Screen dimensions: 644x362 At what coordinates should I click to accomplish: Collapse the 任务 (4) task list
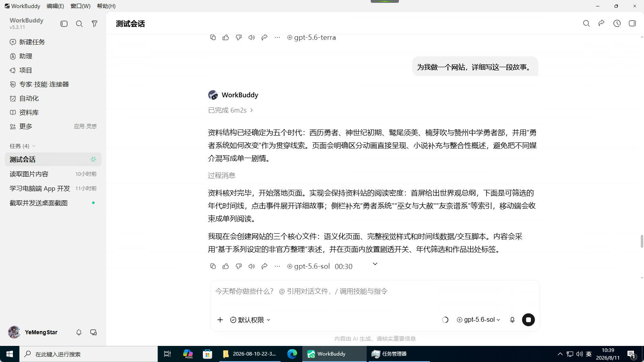coord(23,146)
